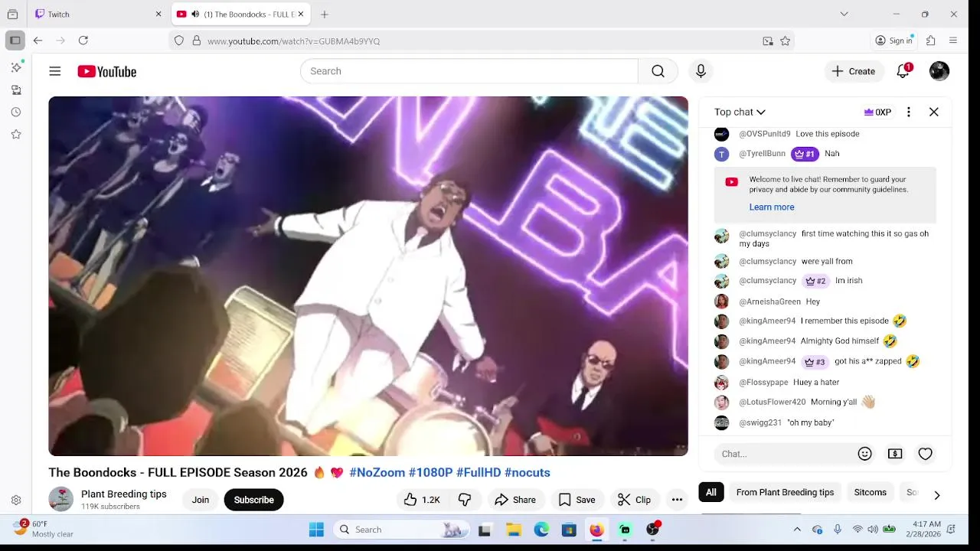The width and height of the screenshot is (980, 551).
Task: Open the 0XP crown points badge
Action: click(x=877, y=112)
